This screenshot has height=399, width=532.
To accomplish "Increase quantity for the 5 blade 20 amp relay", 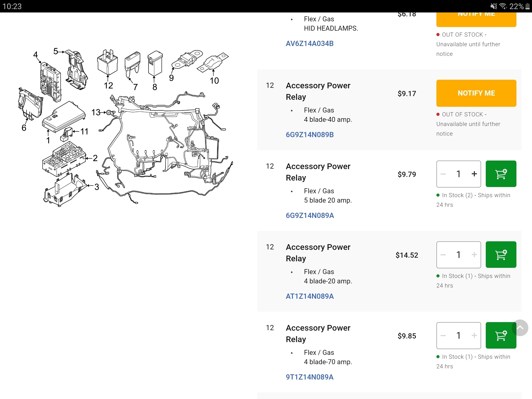I will tap(474, 174).
